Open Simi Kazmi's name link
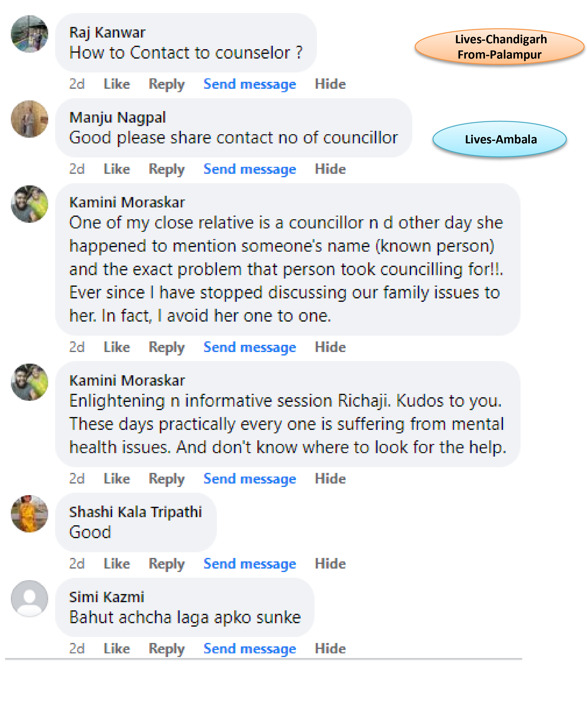587x728 pixels. [106, 597]
